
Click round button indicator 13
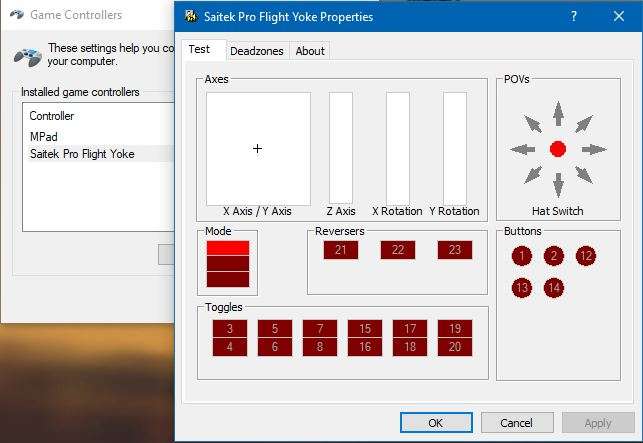click(x=522, y=288)
